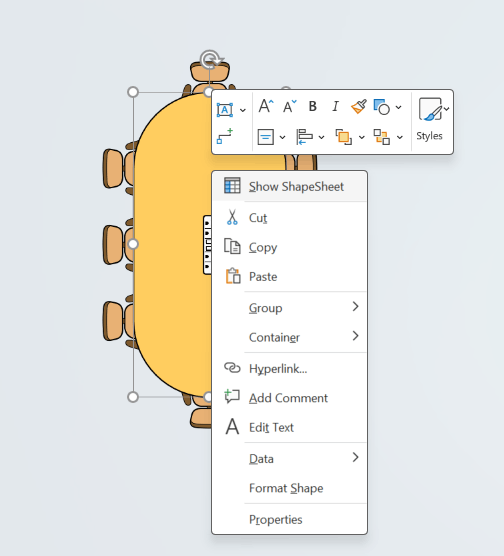Expand the Align shapes dropdown arrow
This screenshot has height=556, width=504.
pyautogui.click(x=321, y=137)
